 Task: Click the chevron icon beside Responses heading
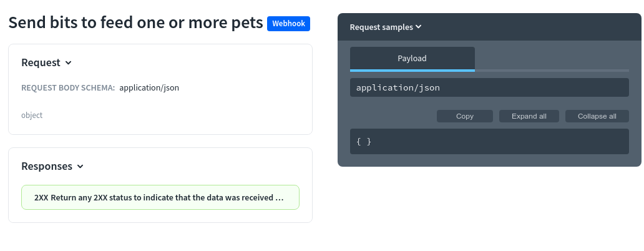point(80,167)
